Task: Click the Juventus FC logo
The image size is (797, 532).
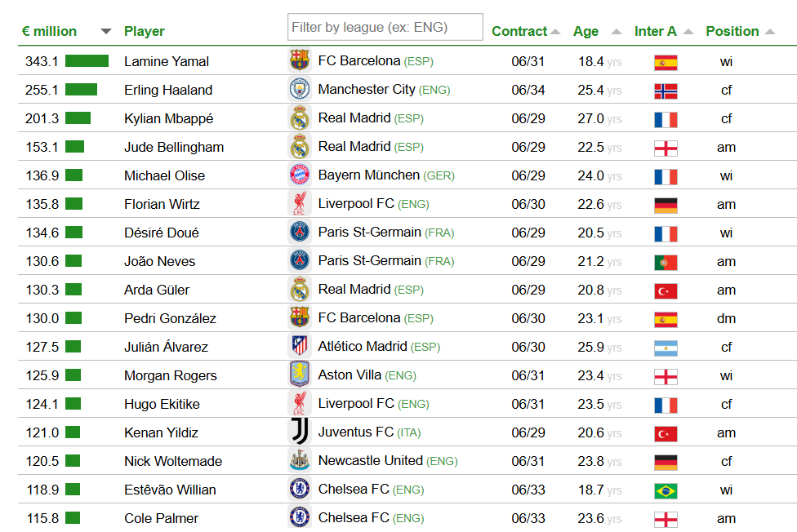Action: click(300, 432)
